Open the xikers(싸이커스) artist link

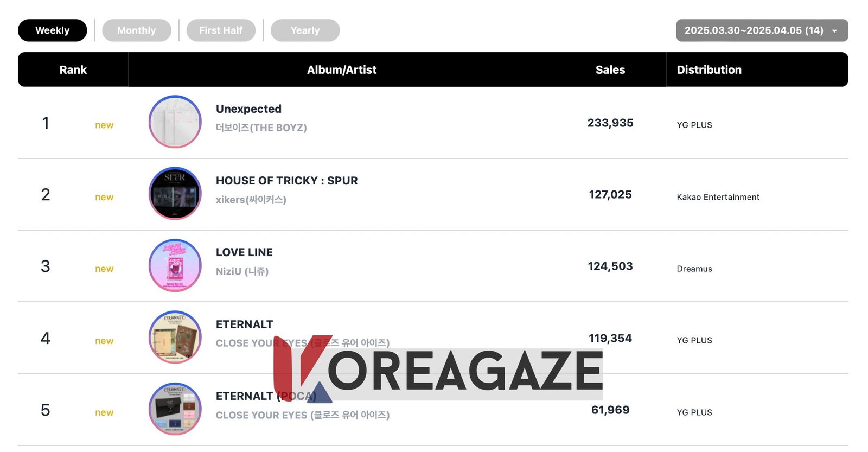click(x=251, y=200)
